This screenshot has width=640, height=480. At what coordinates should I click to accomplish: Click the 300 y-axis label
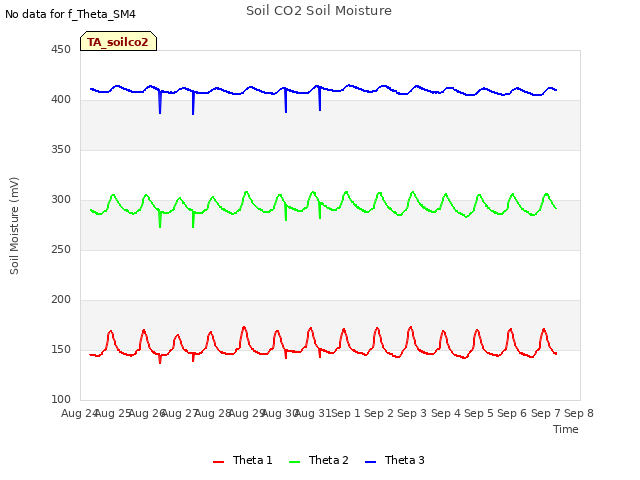click(61, 200)
